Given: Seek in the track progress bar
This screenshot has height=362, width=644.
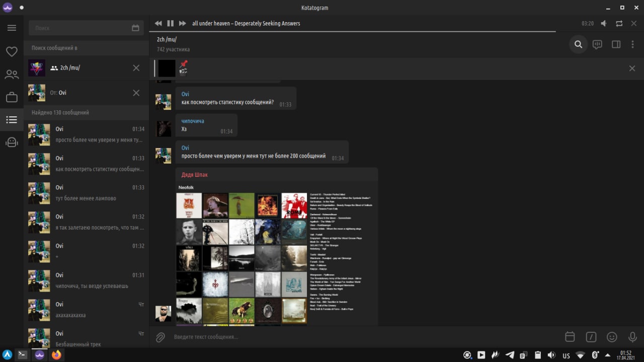Looking at the screenshot, I should point(396,31).
